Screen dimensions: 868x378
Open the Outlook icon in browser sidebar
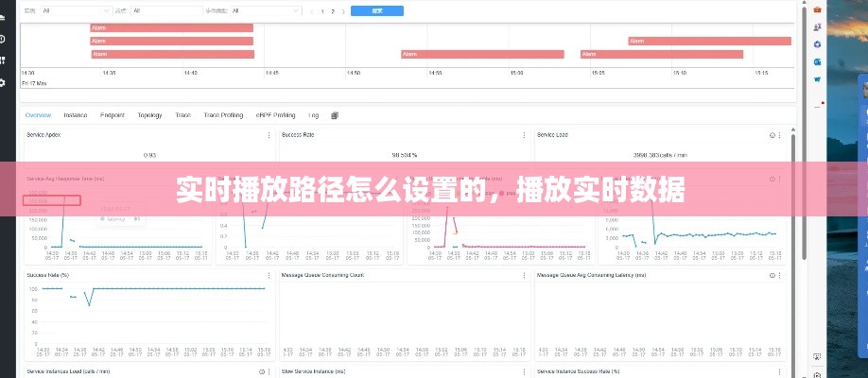tap(816, 61)
